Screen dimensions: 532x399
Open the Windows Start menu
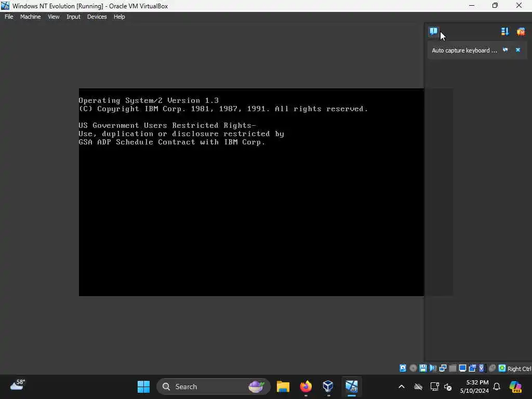pyautogui.click(x=143, y=387)
